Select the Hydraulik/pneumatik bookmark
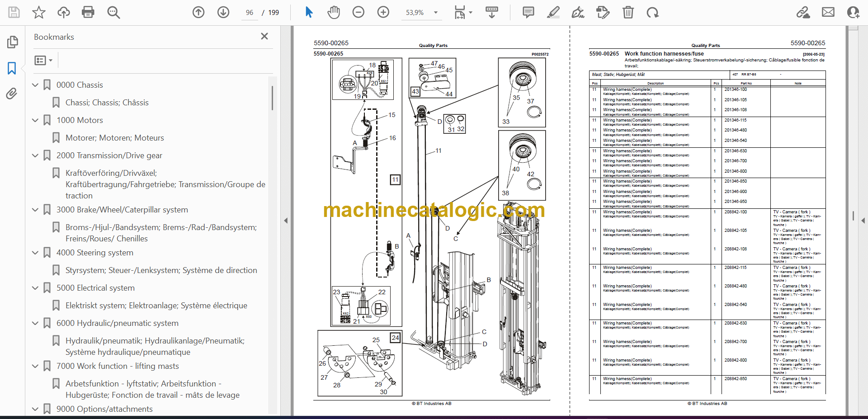The height and width of the screenshot is (419, 868). 155,346
